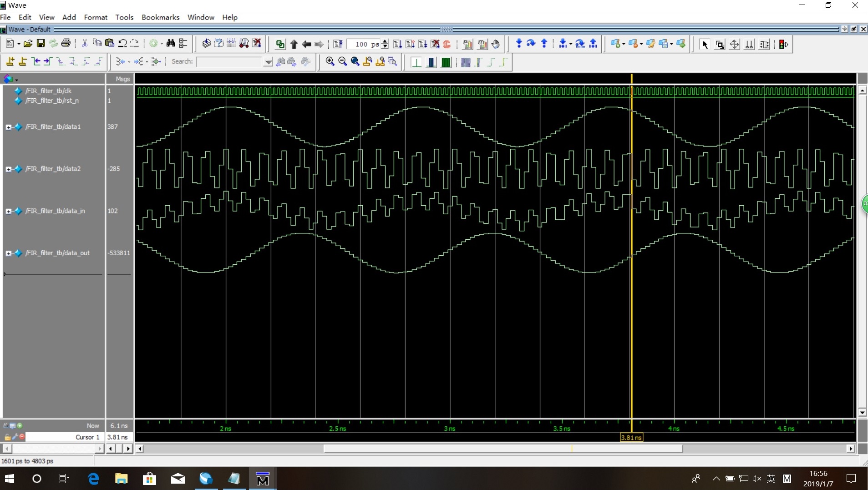This screenshot has height=490, width=868.
Task: Toggle the cursor lock icon
Action: click(8, 437)
